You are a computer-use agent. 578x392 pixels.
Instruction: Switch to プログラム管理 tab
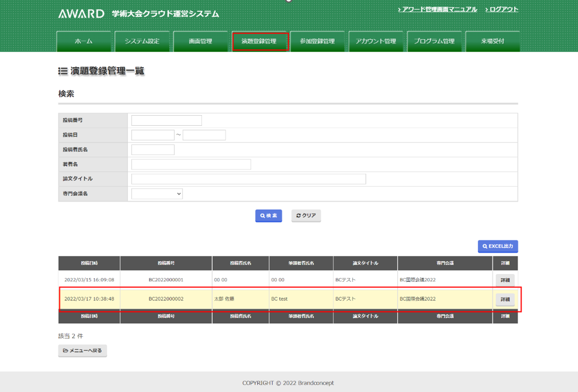434,41
